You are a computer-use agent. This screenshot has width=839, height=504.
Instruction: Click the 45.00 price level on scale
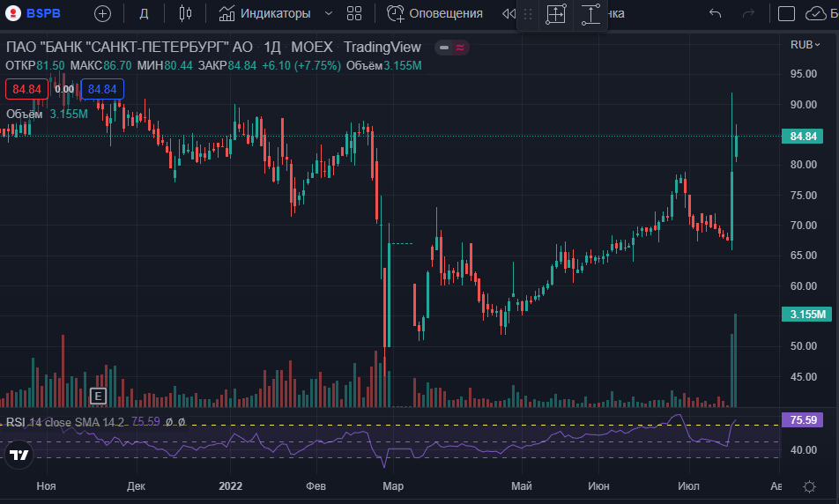804,376
